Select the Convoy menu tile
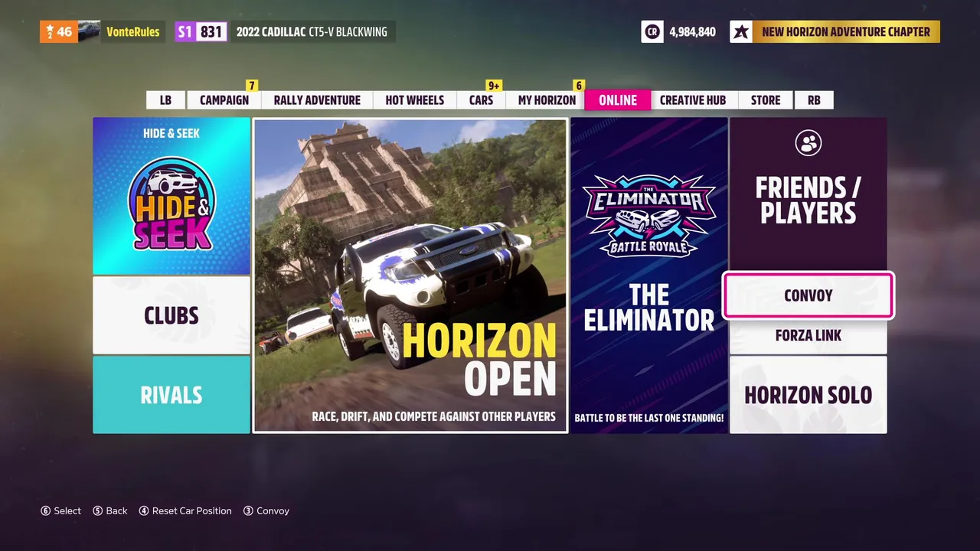 coord(808,295)
